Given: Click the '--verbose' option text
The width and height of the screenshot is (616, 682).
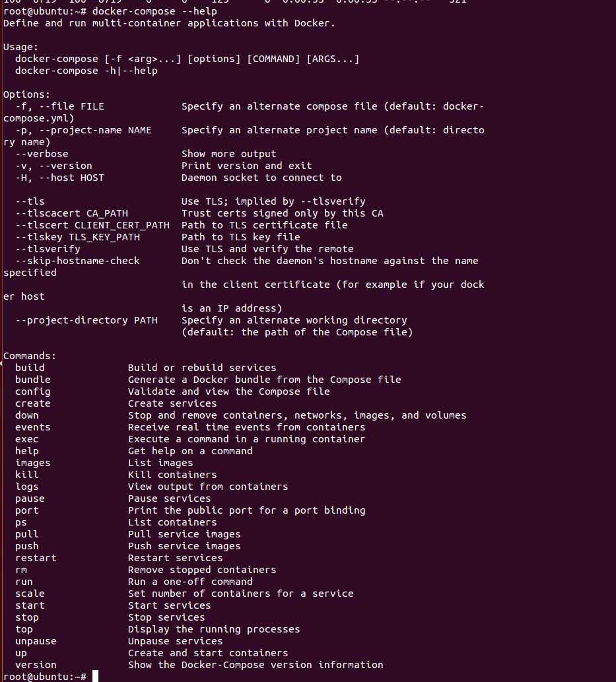Looking at the screenshot, I should pos(42,154).
